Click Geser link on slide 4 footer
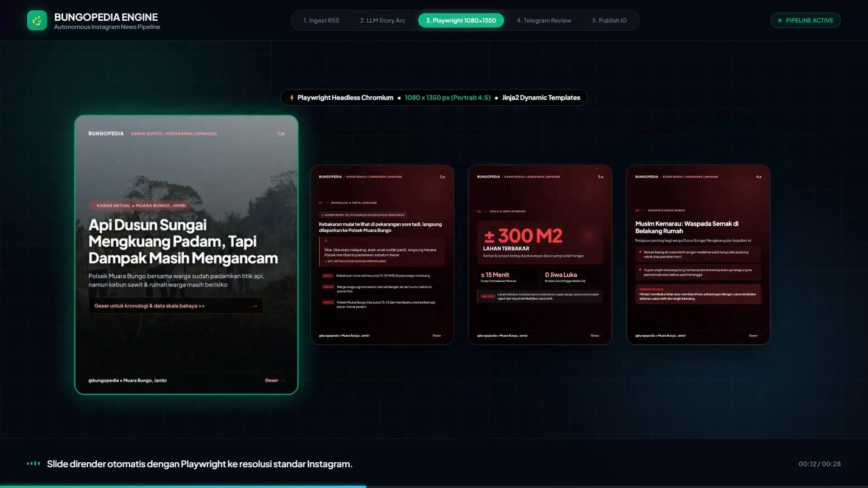 pos(755,336)
